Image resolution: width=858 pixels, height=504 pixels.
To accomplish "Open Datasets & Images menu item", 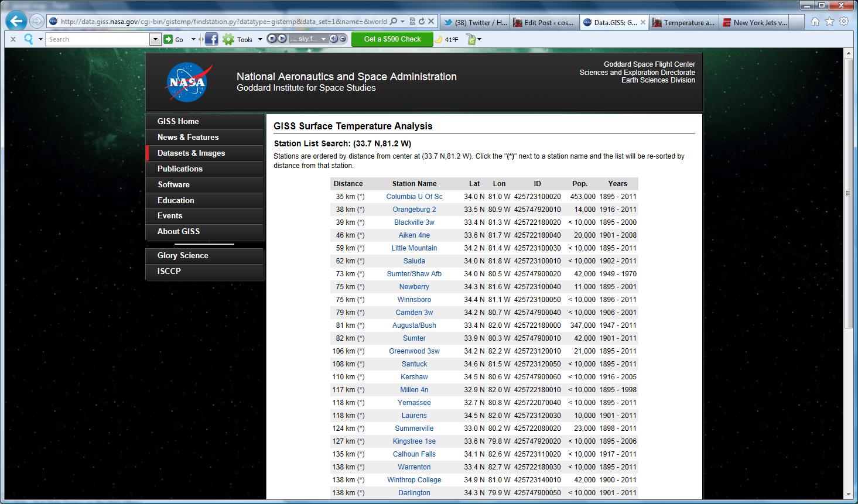I will point(191,153).
